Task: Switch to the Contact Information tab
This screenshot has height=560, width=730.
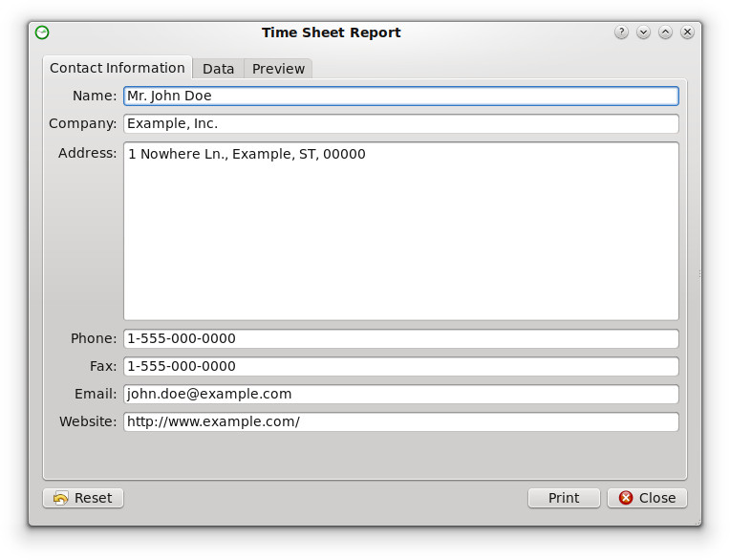Action: (x=118, y=68)
